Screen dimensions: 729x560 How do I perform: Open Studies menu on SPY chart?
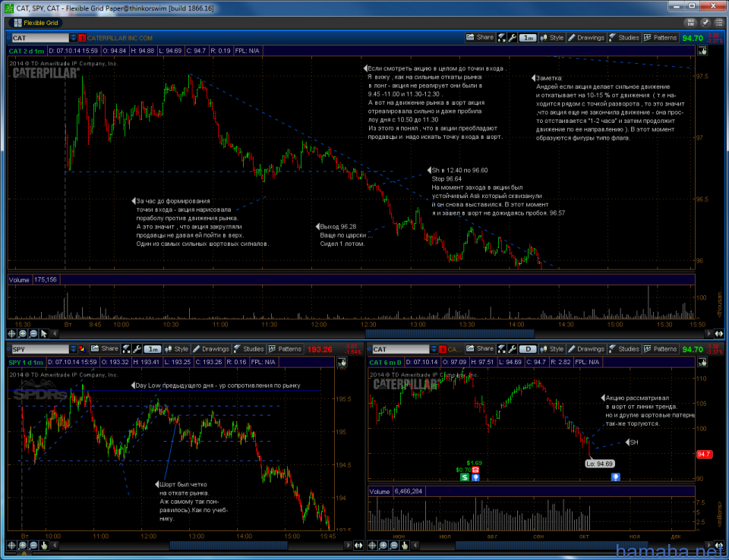click(249, 349)
